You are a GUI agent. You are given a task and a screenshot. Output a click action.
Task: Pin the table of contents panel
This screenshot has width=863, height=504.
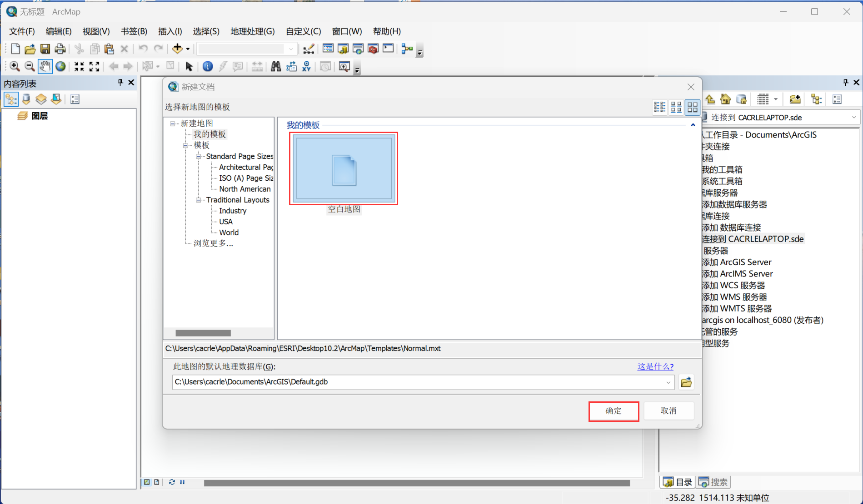pyautogui.click(x=120, y=82)
